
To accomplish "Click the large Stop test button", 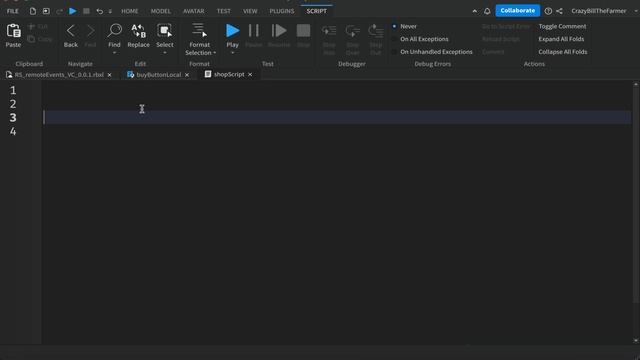I will [x=303, y=31].
